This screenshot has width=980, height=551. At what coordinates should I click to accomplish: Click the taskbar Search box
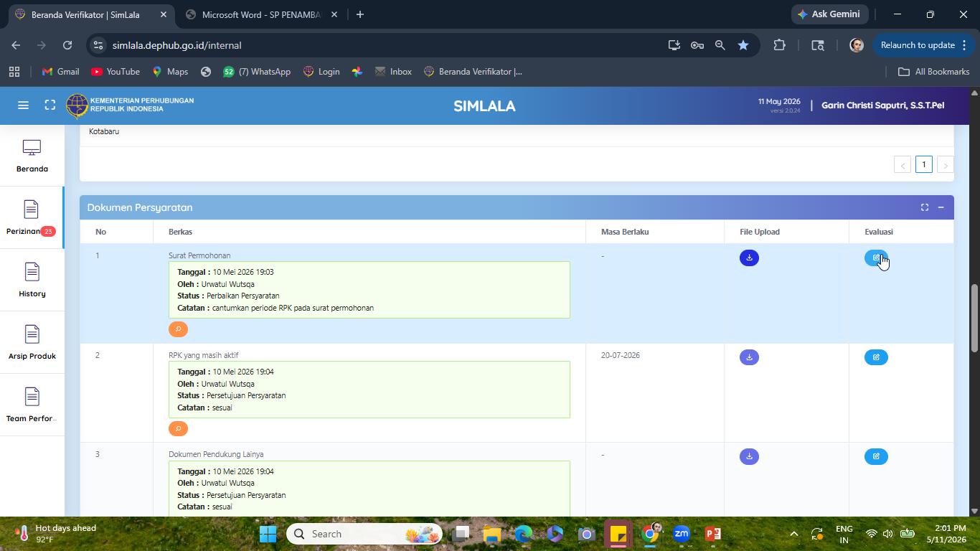click(364, 534)
